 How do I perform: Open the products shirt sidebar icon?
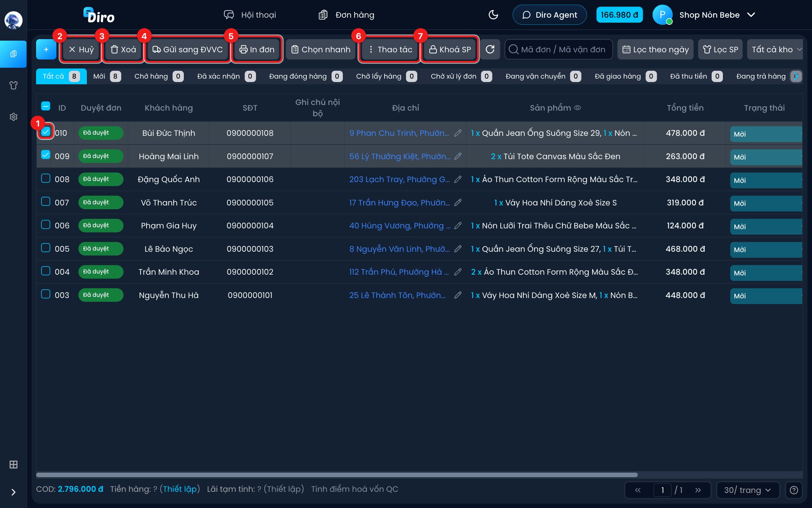pyautogui.click(x=14, y=85)
